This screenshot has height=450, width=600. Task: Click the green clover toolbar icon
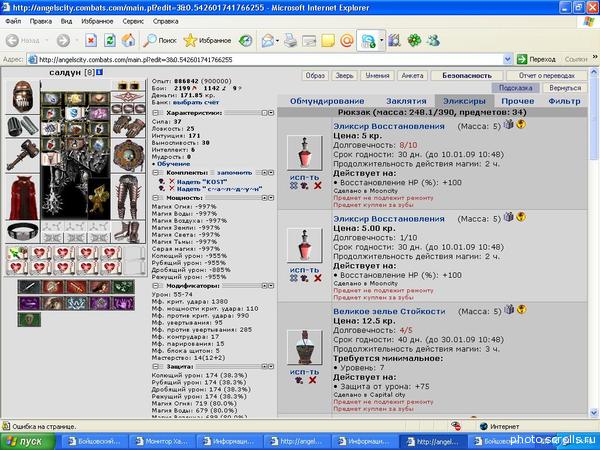[x=414, y=40]
